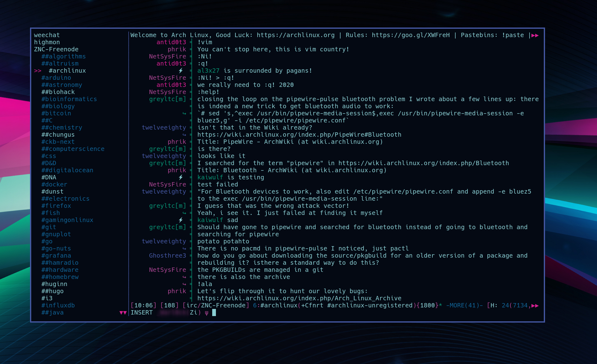The width and height of the screenshot is (597, 364).
Task: Click the psi prompt symbol in input bar
Action: (x=206, y=313)
